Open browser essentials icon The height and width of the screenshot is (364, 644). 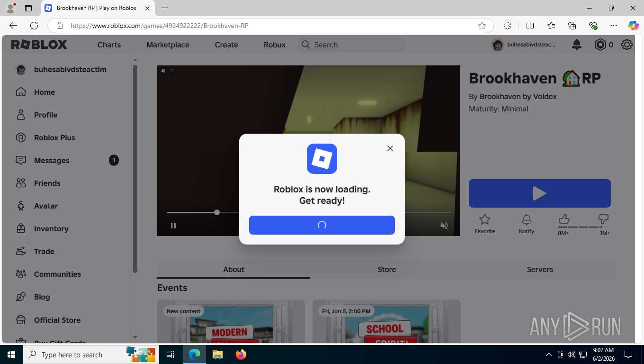click(x=593, y=26)
